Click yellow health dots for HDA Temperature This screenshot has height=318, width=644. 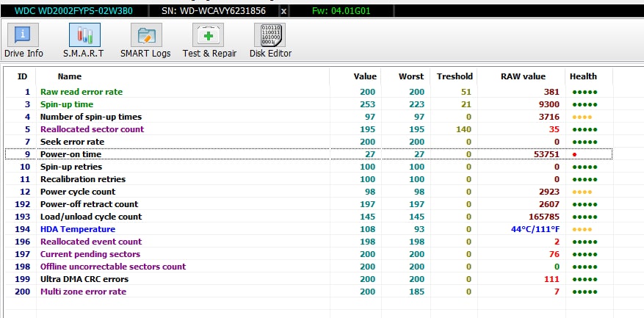[x=582, y=229]
